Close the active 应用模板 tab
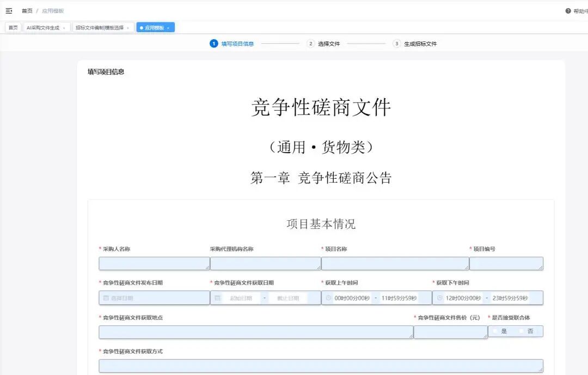588x375 pixels. point(168,28)
